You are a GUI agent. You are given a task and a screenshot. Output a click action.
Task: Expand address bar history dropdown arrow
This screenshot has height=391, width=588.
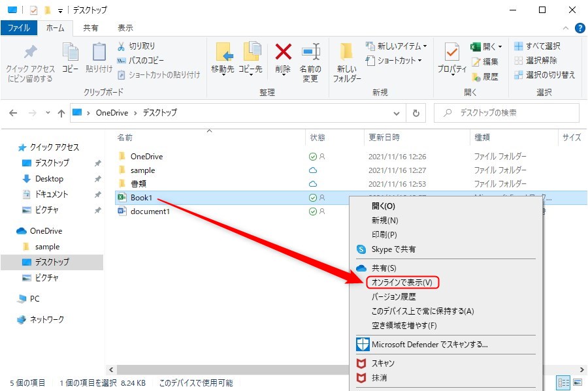[396, 113]
